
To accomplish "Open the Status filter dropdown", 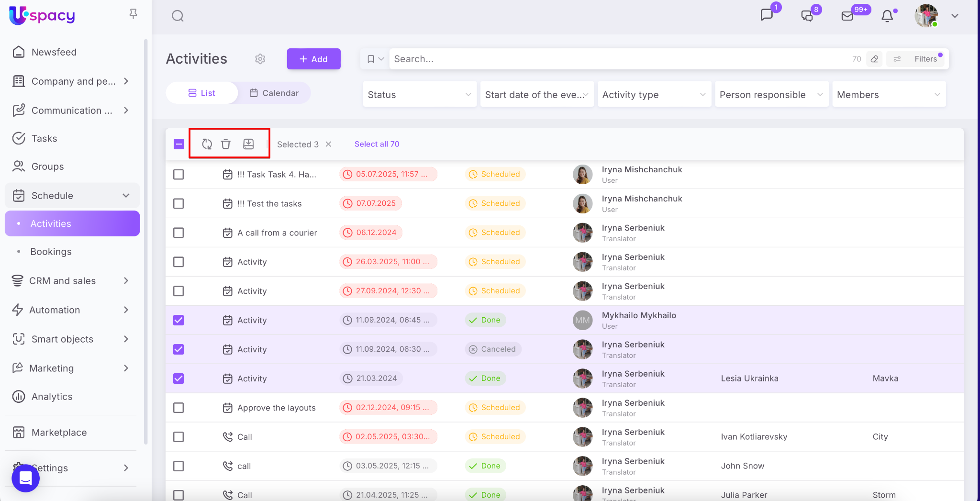I will 419,95.
